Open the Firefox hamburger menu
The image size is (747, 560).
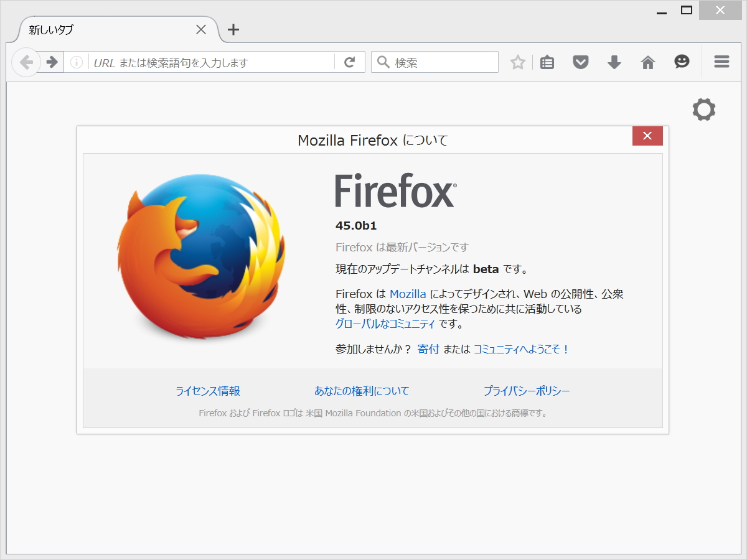pyautogui.click(x=721, y=62)
